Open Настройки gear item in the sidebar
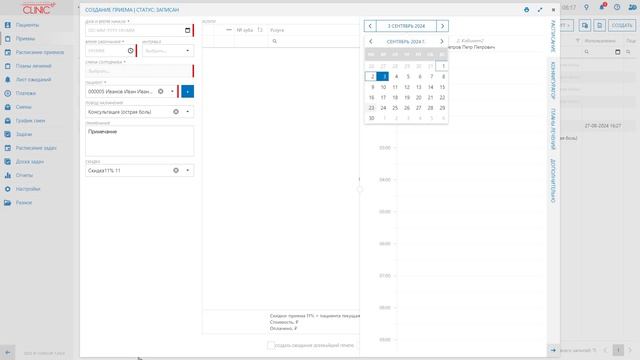Viewport: 640px width, 360px height. pyautogui.click(x=27, y=189)
